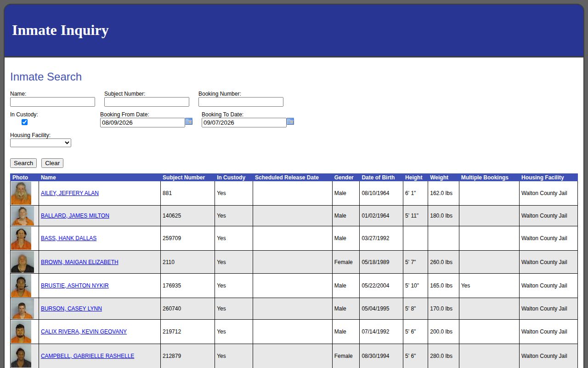Click photo thumbnail for Maigan Brown

[23, 262]
